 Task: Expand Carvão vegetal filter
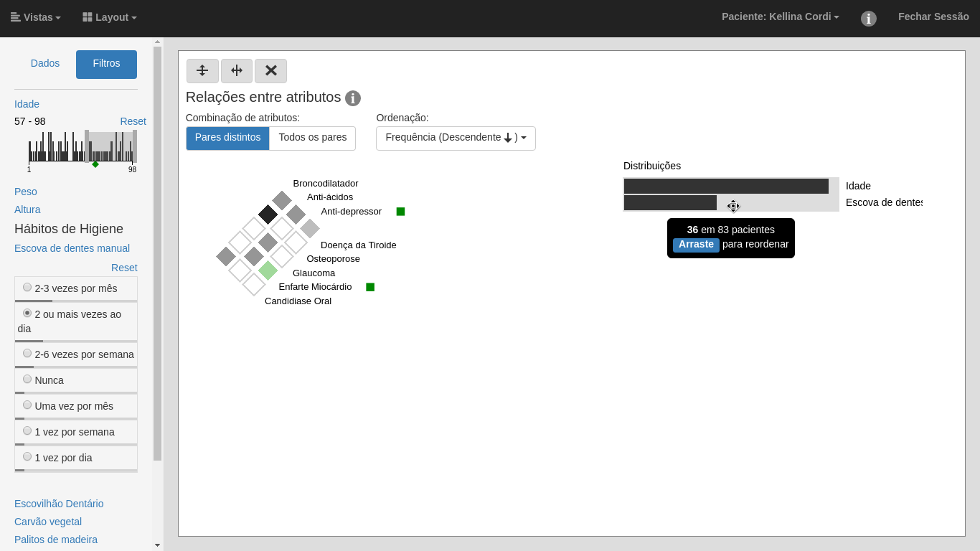pos(48,522)
